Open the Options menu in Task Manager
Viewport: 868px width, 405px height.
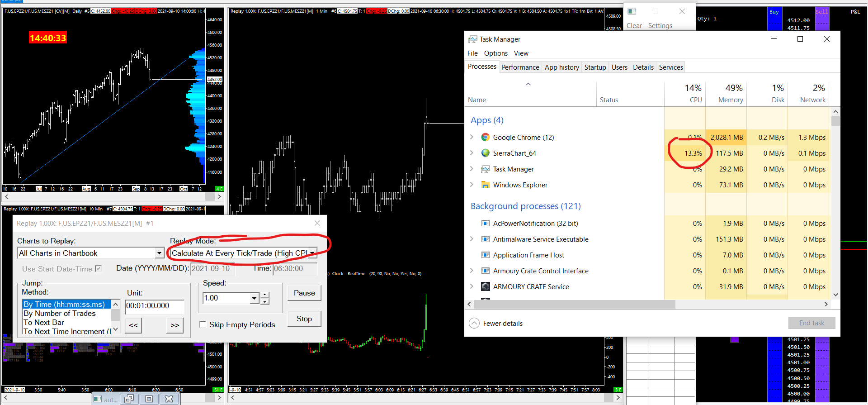click(x=496, y=53)
